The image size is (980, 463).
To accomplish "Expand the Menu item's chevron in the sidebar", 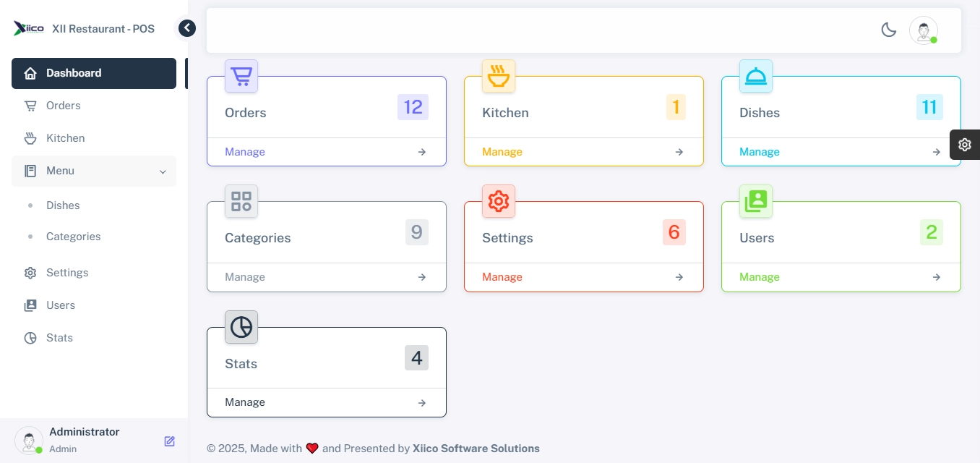I will pyautogui.click(x=163, y=171).
